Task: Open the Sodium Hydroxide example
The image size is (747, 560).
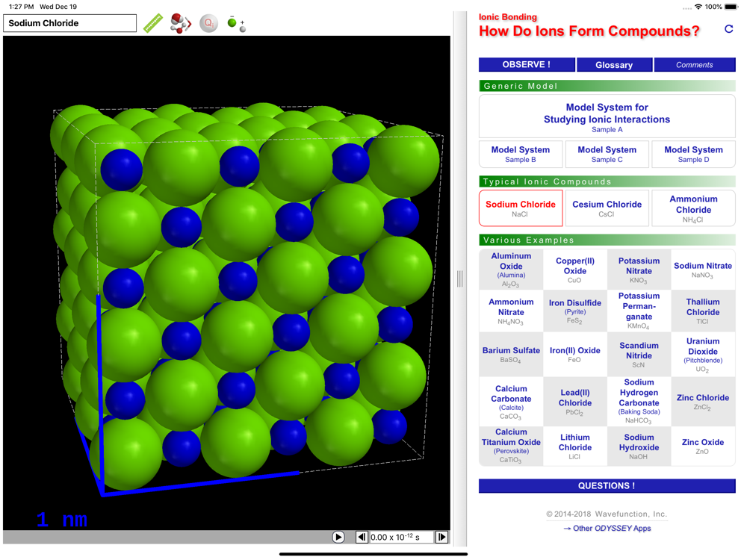Action: point(639,446)
